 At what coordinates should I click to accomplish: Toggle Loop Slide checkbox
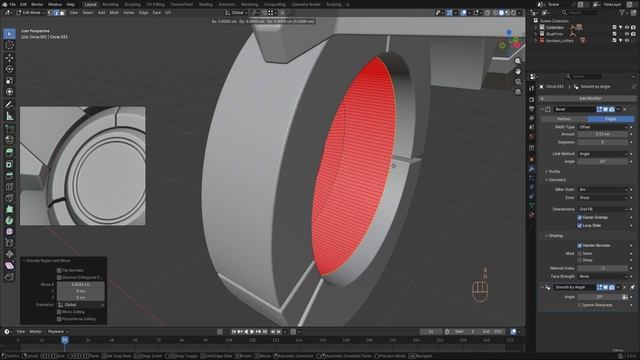pos(580,225)
